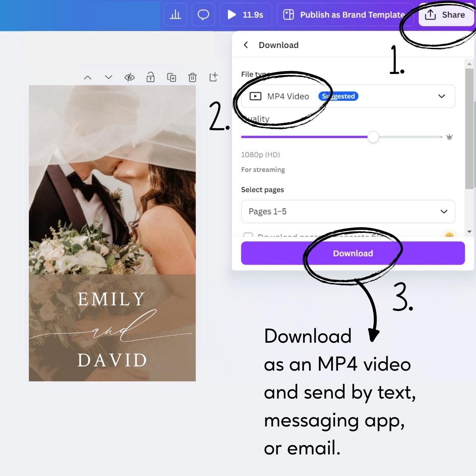Go back using Download panel arrow
The width and height of the screenshot is (476, 476).
246,45
